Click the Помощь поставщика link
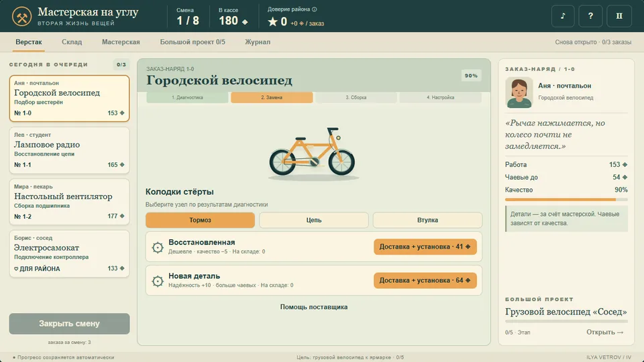 coord(314,307)
